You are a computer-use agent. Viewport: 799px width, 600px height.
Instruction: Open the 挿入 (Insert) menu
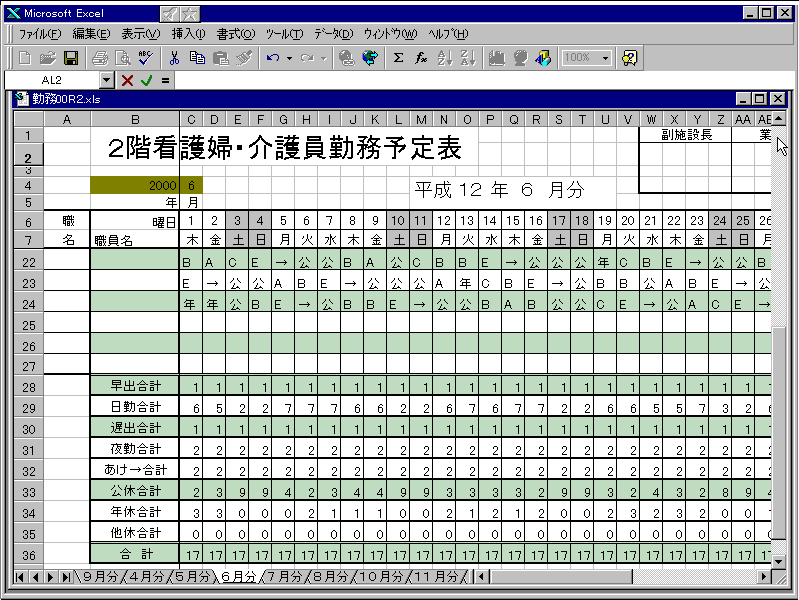(188, 34)
